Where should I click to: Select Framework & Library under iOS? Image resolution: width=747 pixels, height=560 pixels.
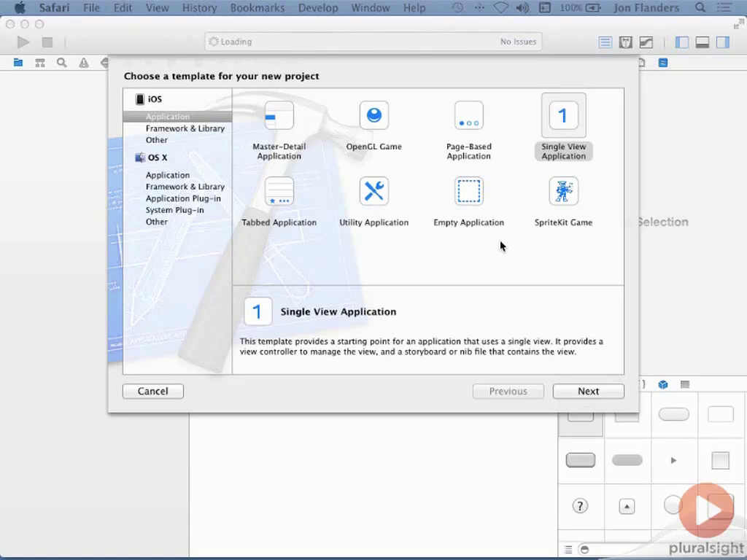point(185,128)
